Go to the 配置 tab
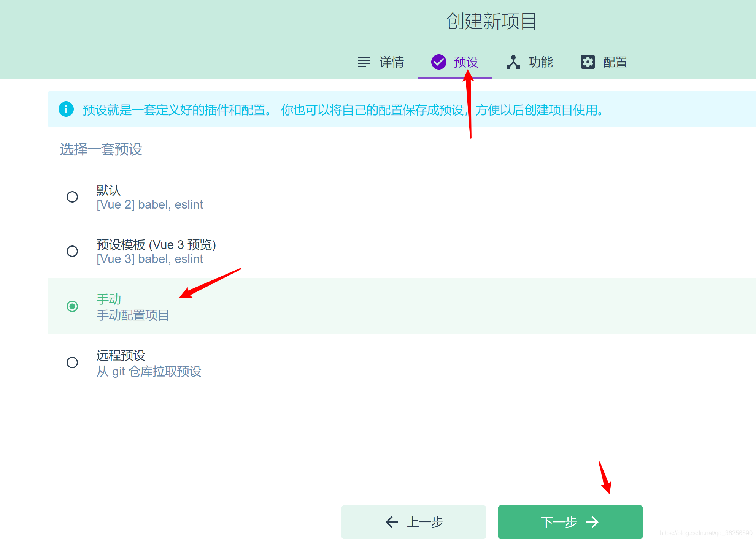This screenshot has width=756, height=540. [615, 62]
